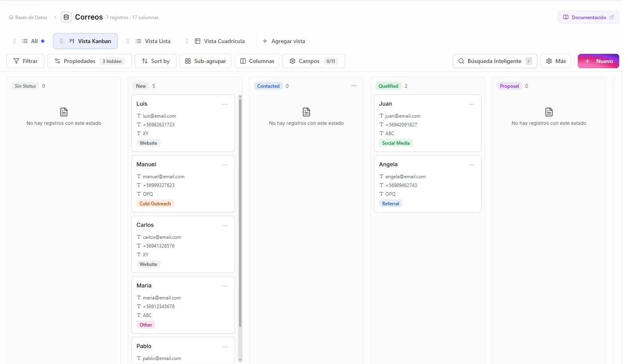Click phone +56912345678 on Maria card
This screenshot has width=628, height=364.
pyautogui.click(x=158, y=307)
